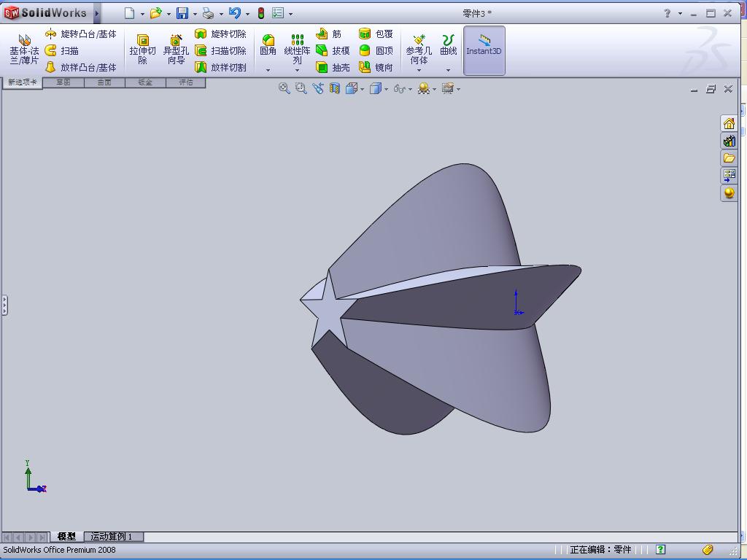Apply the Fillet (圆角) tool

[x=268, y=44]
